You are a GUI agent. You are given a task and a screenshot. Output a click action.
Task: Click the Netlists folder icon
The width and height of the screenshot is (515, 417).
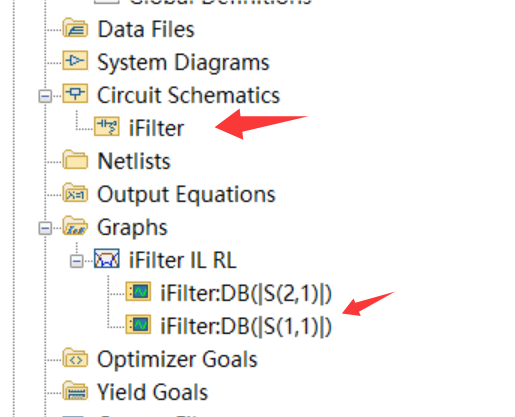pyautogui.click(x=75, y=160)
